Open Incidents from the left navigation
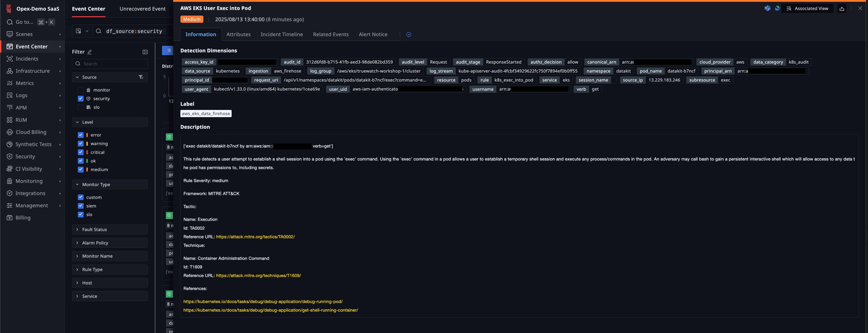This screenshot has height=333, width=868. tap(27, 59)
